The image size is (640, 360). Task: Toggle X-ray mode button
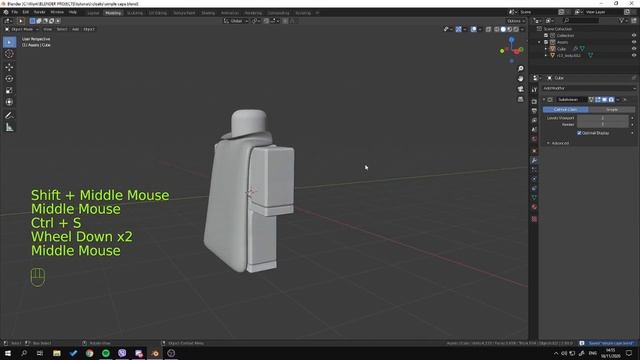click(x=488, y=29)
